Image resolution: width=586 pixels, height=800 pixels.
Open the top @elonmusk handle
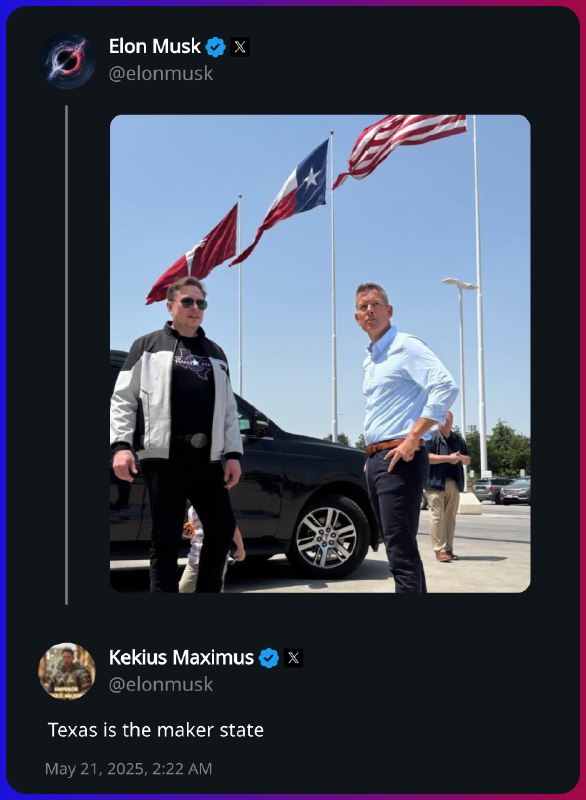pos(161,73)
